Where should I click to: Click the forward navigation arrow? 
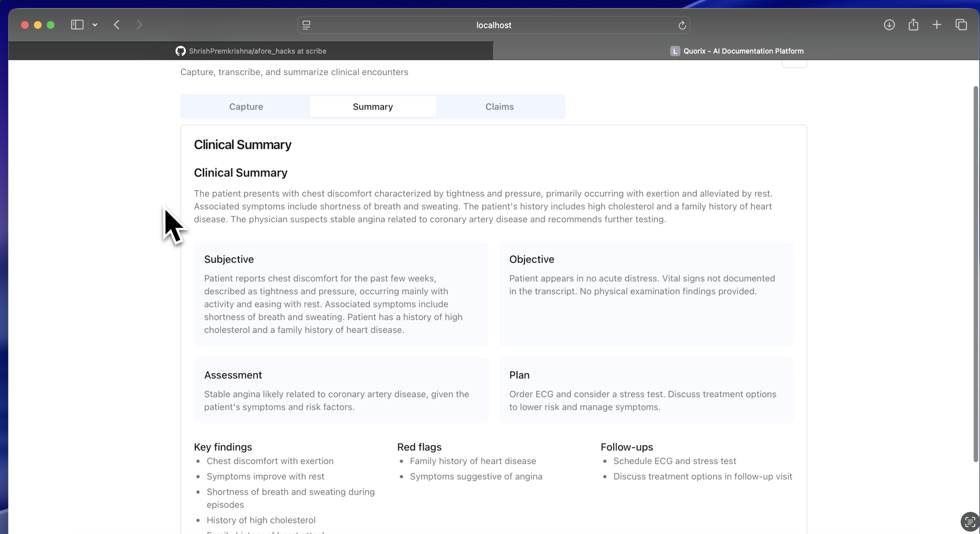click(x=139, y=25)
